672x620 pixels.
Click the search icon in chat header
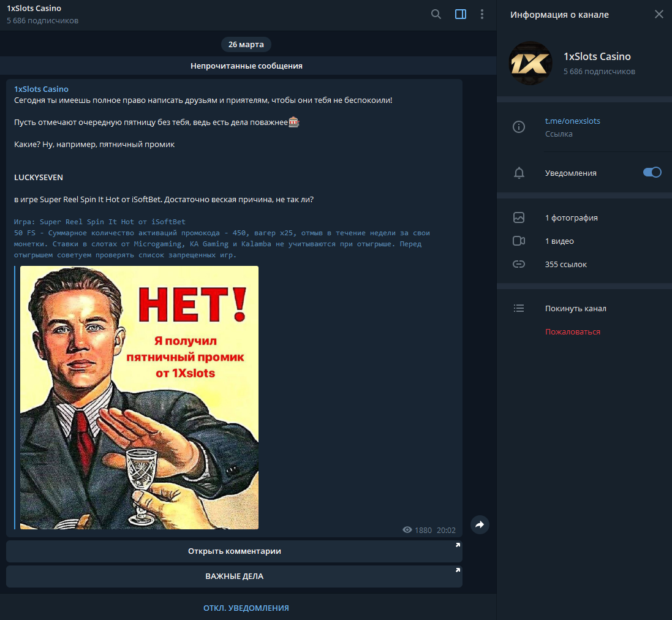[x=436, y=14]
